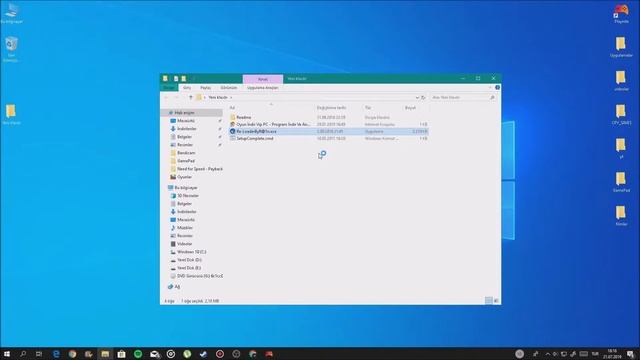Click the search box in Explorer
The image size is (640, 360).
463,98
